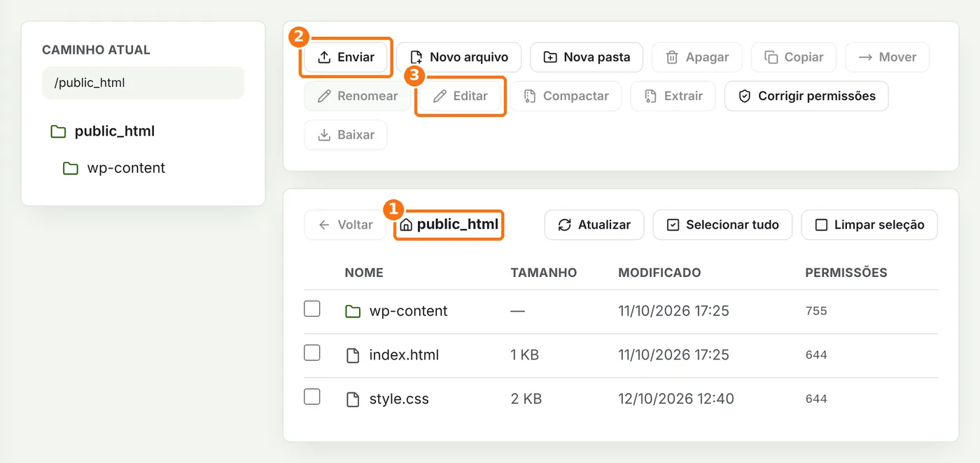Viewport: 980px width, 463px height.
Task: Click the Renomear button
Action: [x=358, y=96]
